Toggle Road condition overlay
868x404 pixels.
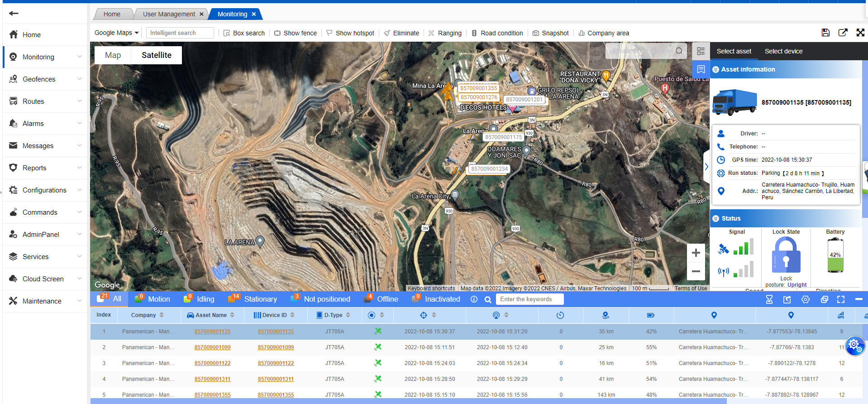pos(497,33)
